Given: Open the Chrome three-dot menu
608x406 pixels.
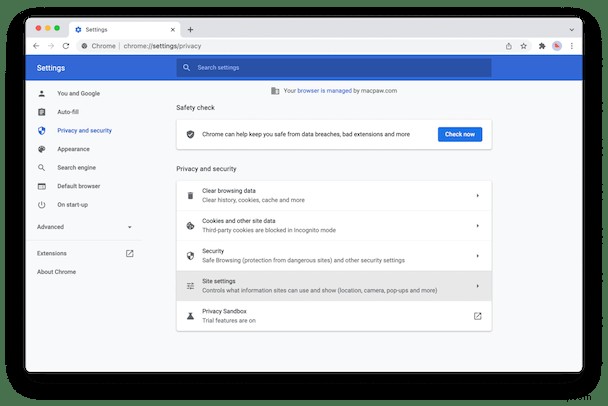Looking at the screenshot, I should [572, 46].
